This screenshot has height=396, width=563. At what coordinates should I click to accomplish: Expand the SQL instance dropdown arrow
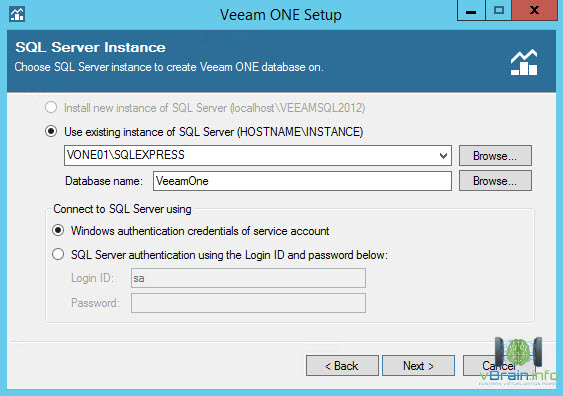point(443,155)
